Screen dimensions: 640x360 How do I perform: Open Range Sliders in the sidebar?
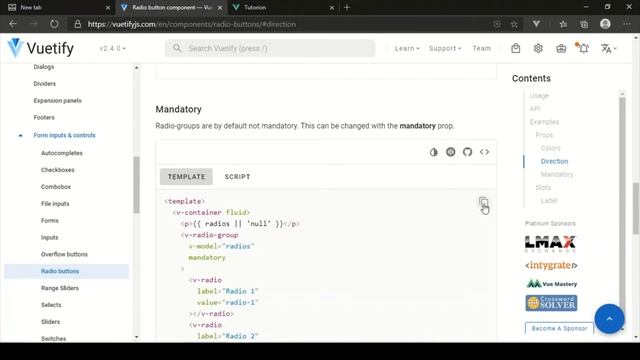click(x=60, y=288)
